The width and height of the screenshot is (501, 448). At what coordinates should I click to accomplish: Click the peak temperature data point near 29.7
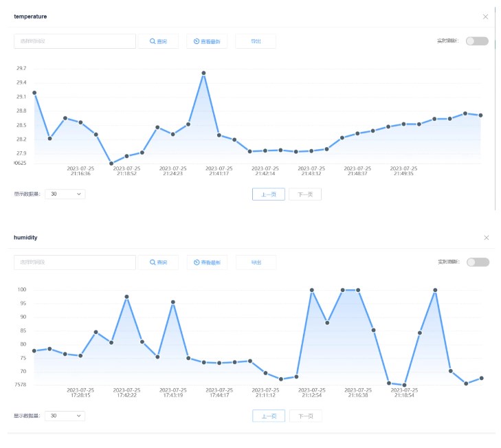click(x=203, y=73)
